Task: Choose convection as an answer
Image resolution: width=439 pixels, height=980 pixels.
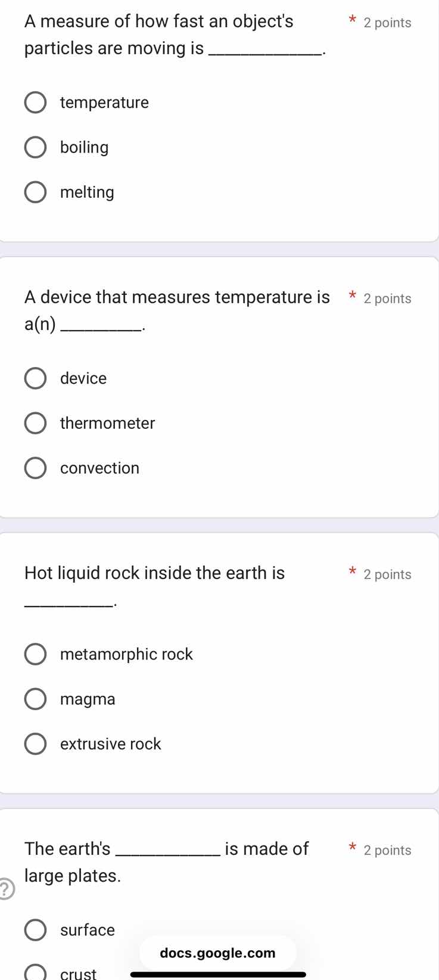Action: click(35, 468)
